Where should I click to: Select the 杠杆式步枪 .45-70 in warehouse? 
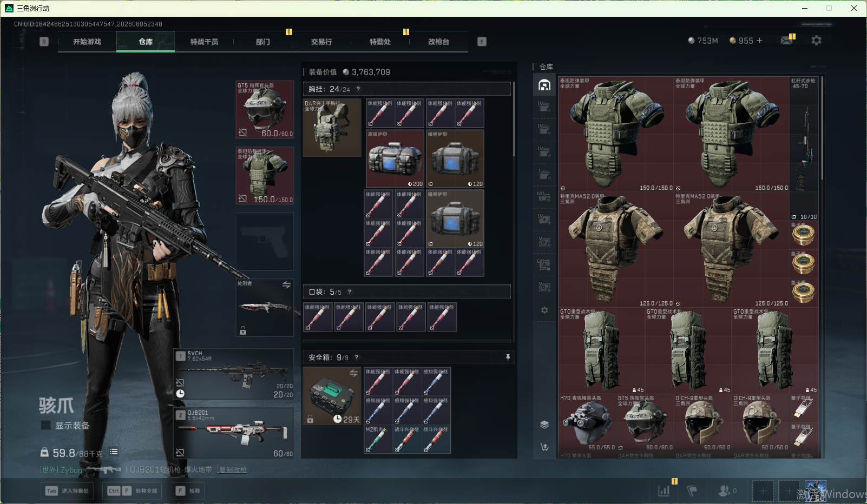[x=804, y=148]
